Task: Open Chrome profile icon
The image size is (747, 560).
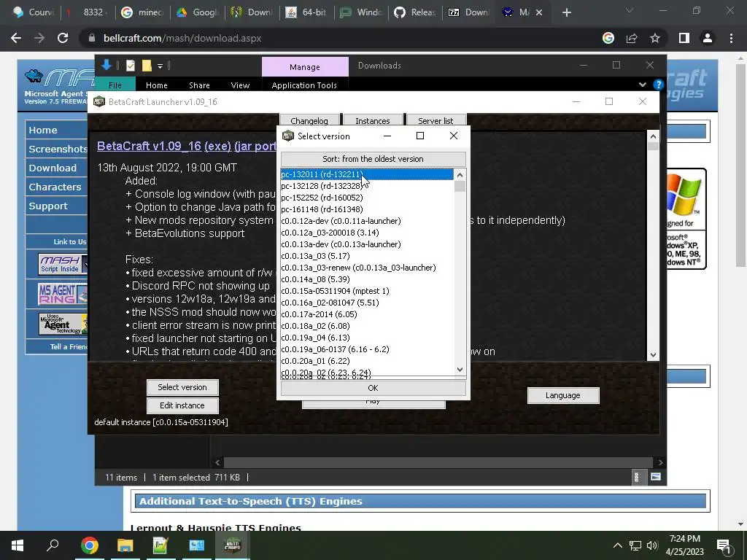Action: (x=708, y=38)
